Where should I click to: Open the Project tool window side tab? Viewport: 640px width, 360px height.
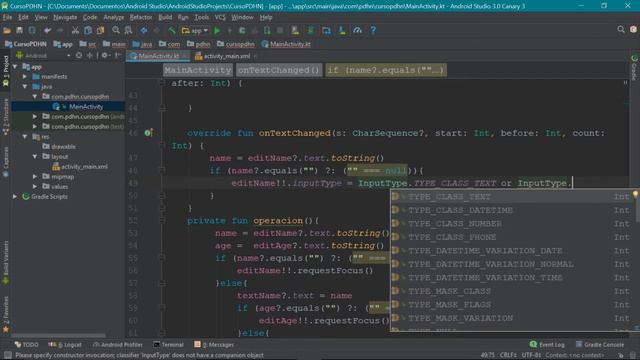point(6,71)
